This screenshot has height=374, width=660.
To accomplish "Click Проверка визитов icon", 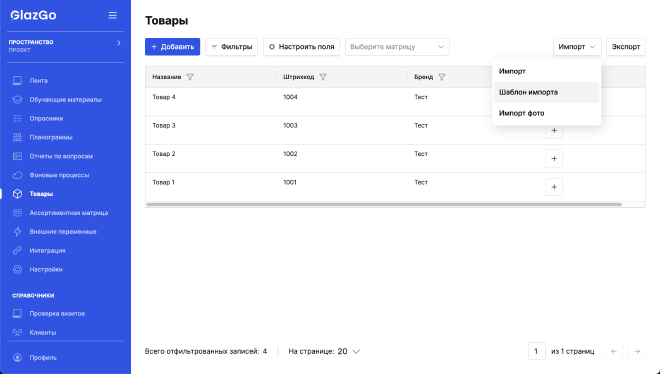I will tap(17, 313).
